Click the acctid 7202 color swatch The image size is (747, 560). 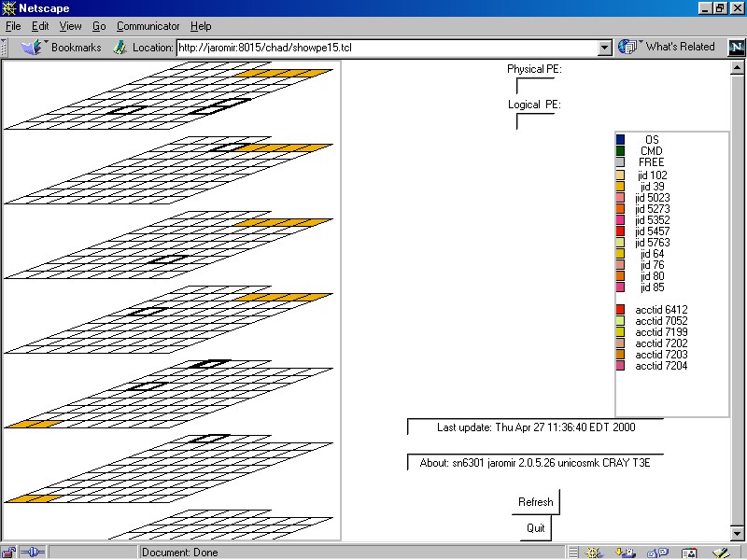[x=620, y=343]
